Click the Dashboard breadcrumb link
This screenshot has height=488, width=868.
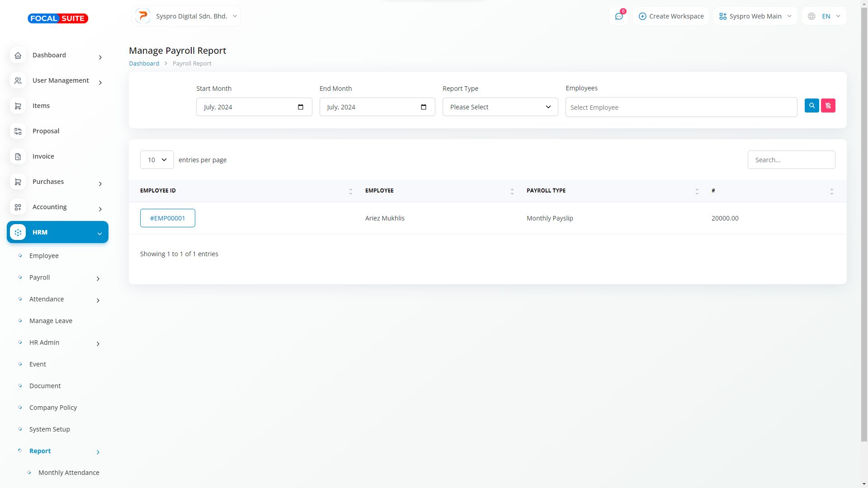pos(144,64)
